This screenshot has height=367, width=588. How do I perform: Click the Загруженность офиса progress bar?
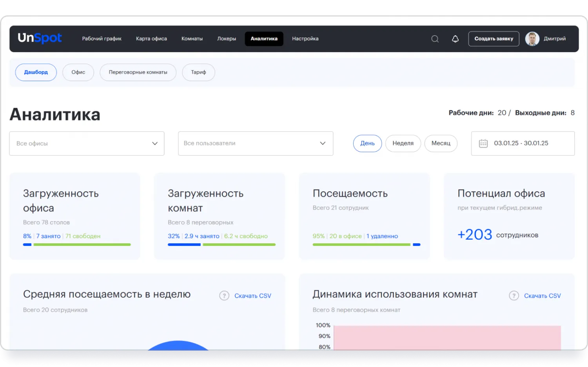tap(77, 244)
